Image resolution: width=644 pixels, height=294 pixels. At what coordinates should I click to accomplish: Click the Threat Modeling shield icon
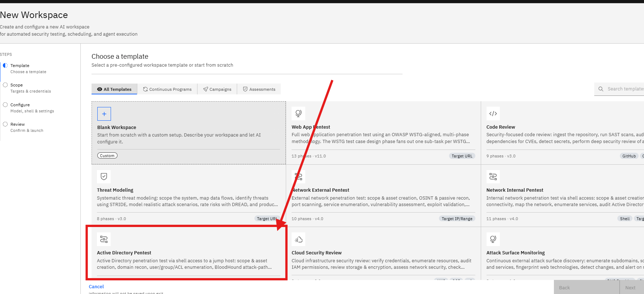(x=104, y=177)
